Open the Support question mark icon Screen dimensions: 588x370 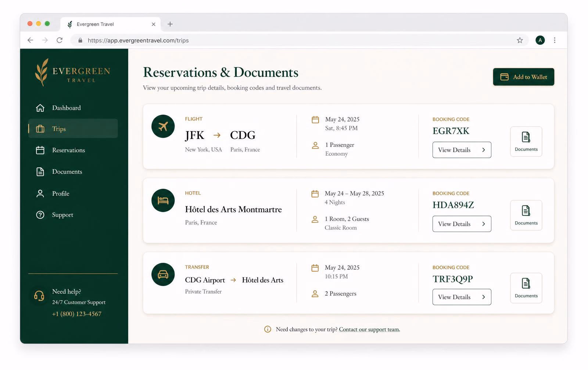pos(40,215)
